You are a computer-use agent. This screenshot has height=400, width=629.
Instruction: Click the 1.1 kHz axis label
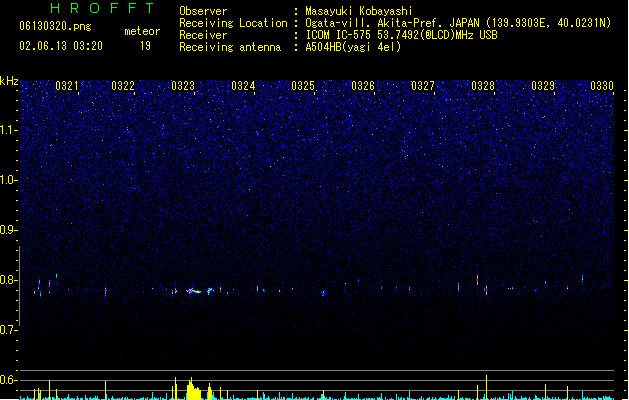(8, 130)
